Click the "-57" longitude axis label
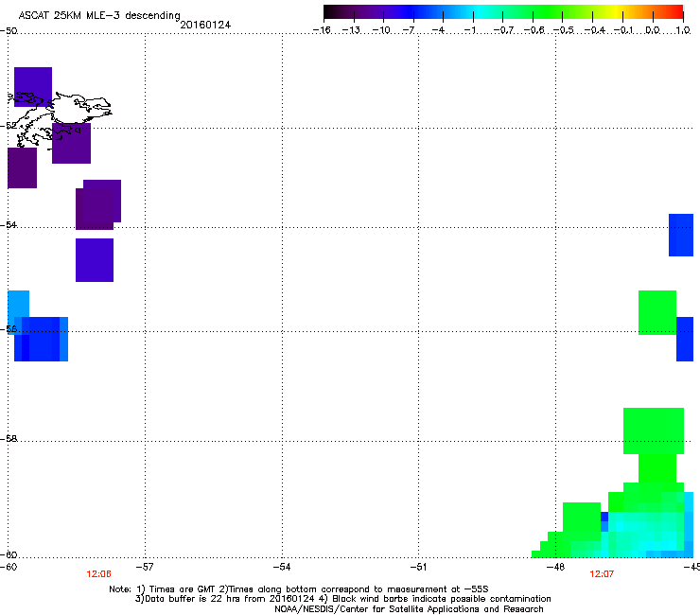The image size is (700, 615). tap(145, 567)
